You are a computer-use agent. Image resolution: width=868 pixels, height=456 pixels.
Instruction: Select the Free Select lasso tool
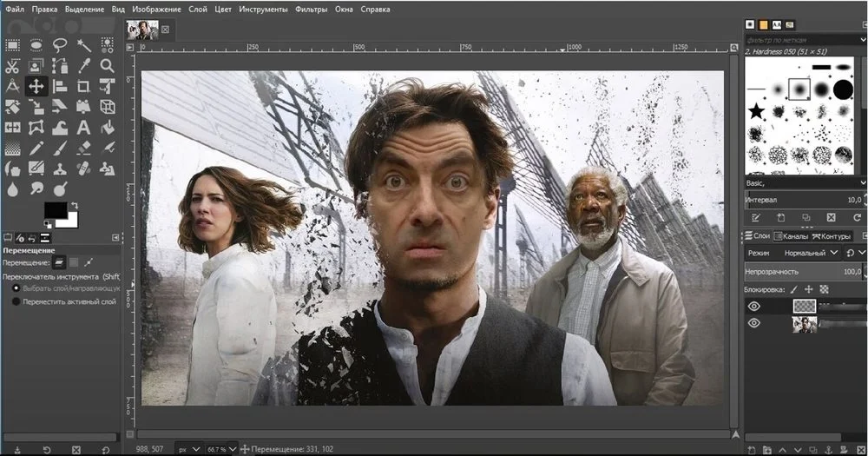60,44
